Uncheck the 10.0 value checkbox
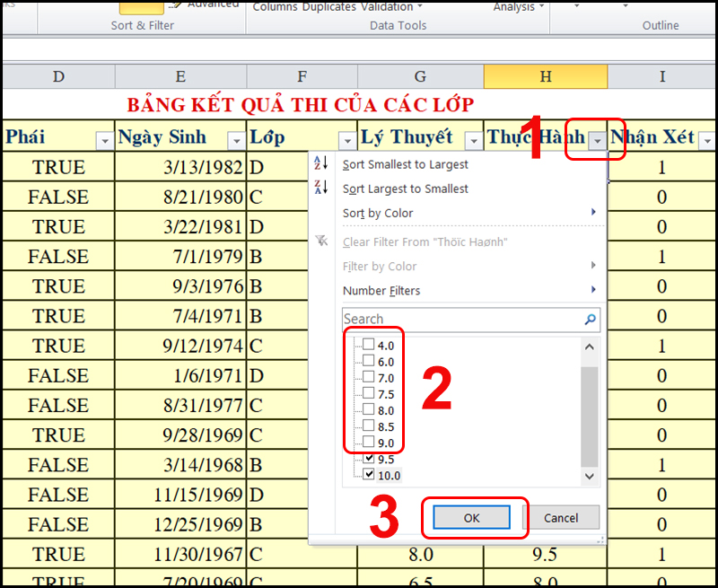 [366, 475]
